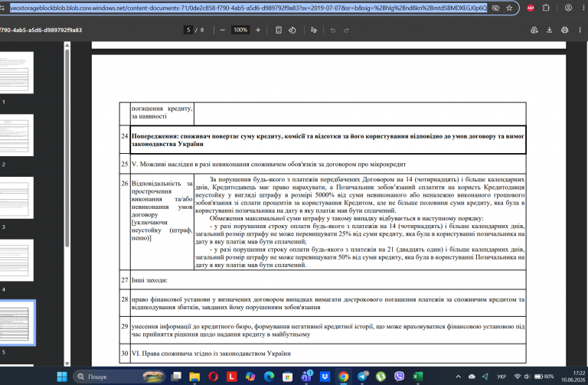
Task: Click the Redo arrow in PDF toolbar
Action: [347, 30]
